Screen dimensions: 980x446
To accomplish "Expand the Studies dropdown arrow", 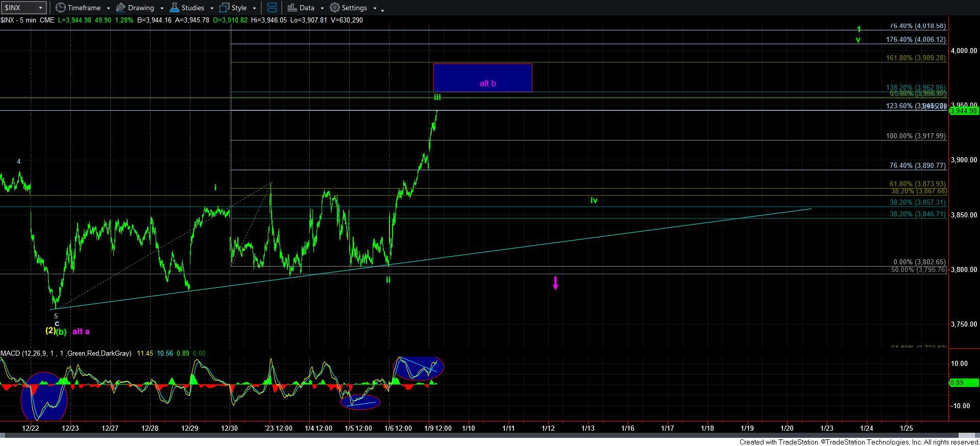I will point(211,8).
